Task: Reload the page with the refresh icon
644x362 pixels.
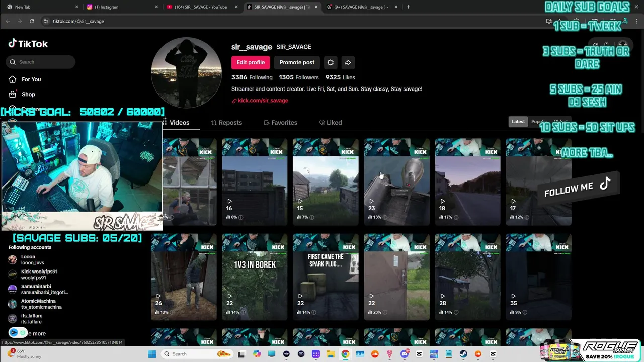Action: [32, 21]
